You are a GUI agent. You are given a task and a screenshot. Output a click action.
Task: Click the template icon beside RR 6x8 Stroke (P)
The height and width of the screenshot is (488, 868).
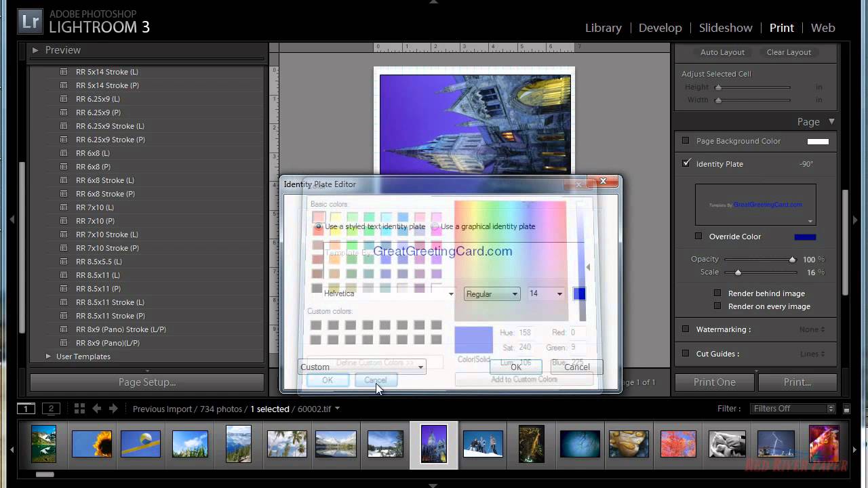coord(64,194)
